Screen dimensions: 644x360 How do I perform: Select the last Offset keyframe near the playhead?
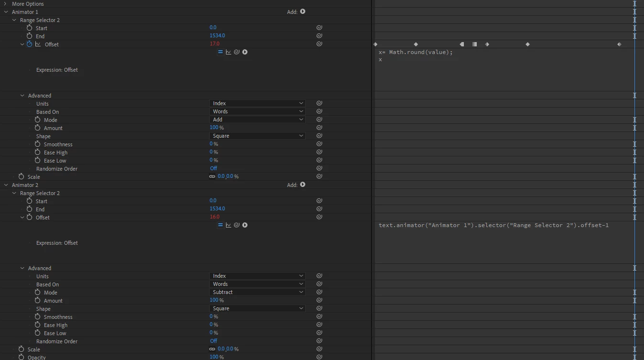pyautogui.click(x=619, y=44)
